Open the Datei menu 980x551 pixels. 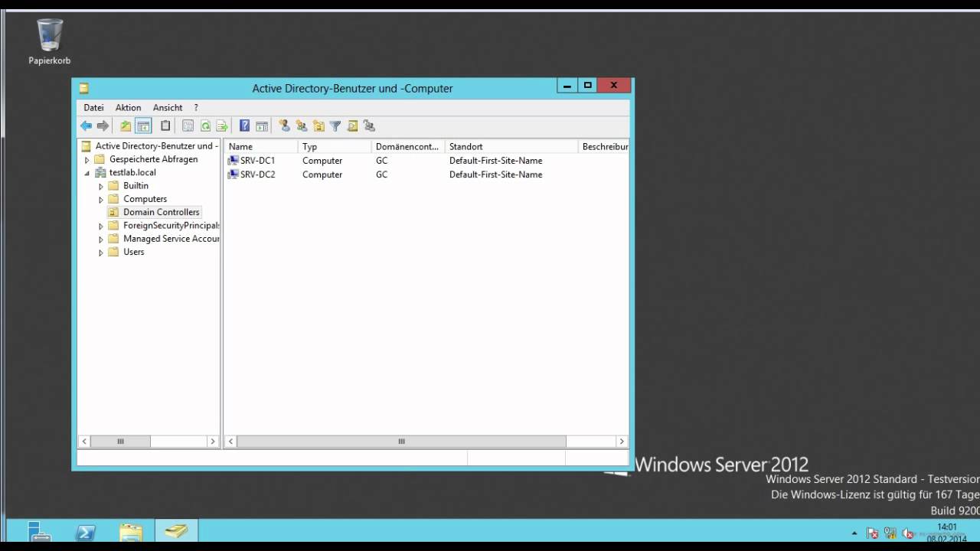coord(93,108)
